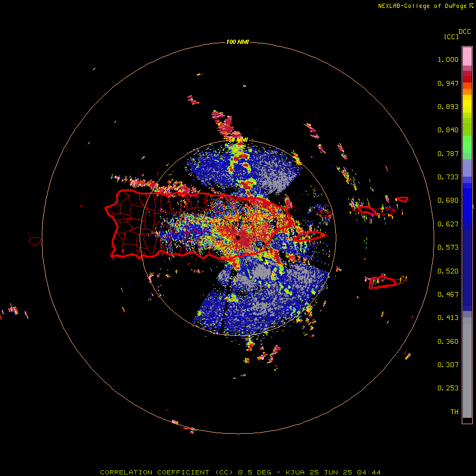Click the Mona Island outline at far west

(35, 241)
